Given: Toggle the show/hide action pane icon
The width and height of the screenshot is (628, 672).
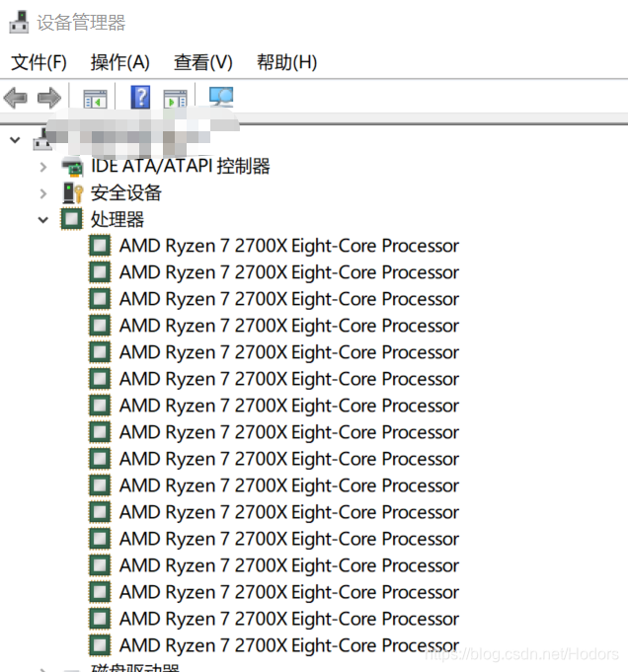Looking at the screenshot, I should pyautogui.click(x=175, y=99).
